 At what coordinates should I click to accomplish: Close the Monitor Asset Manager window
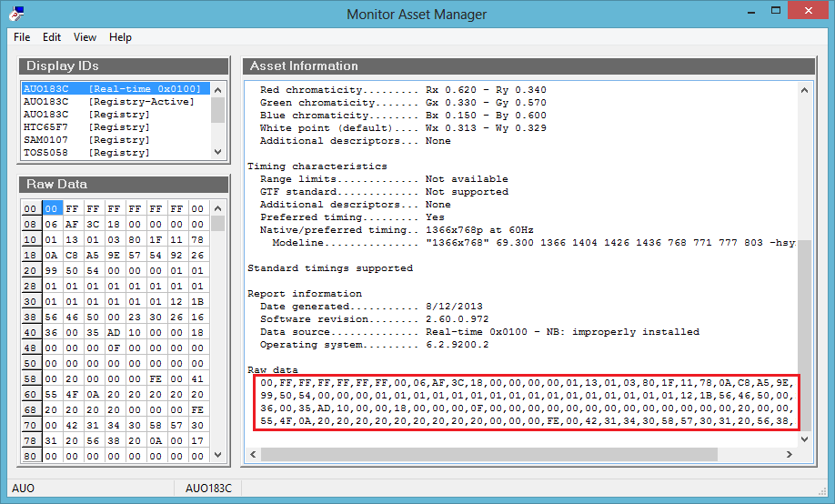(809, 11)
